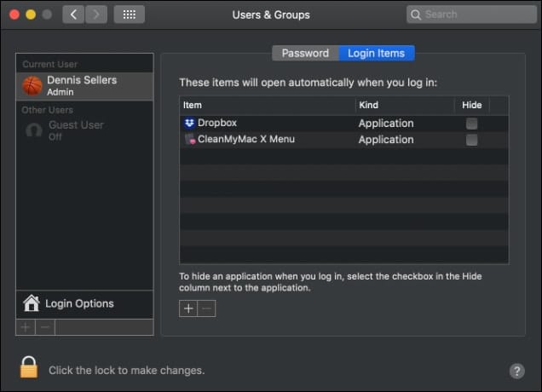
Task: Sort list by Item column header
Action: point(267,105)
